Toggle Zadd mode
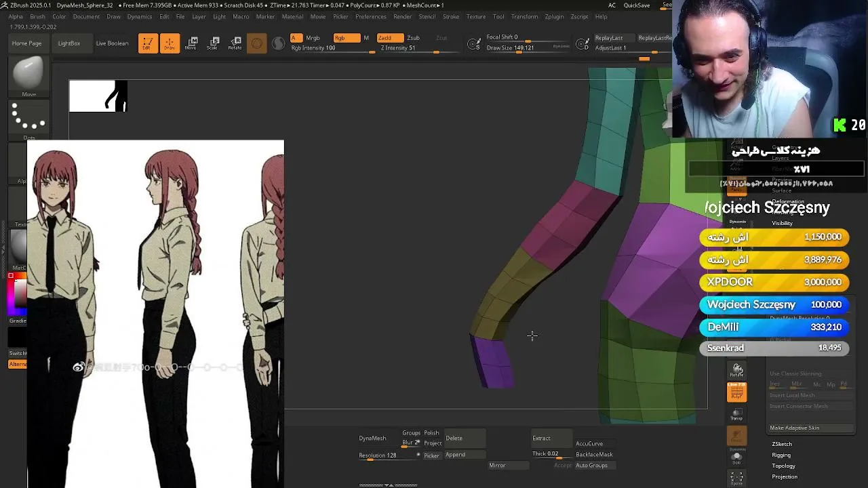This screenshot has height=488, width=868. click(389, 38)
